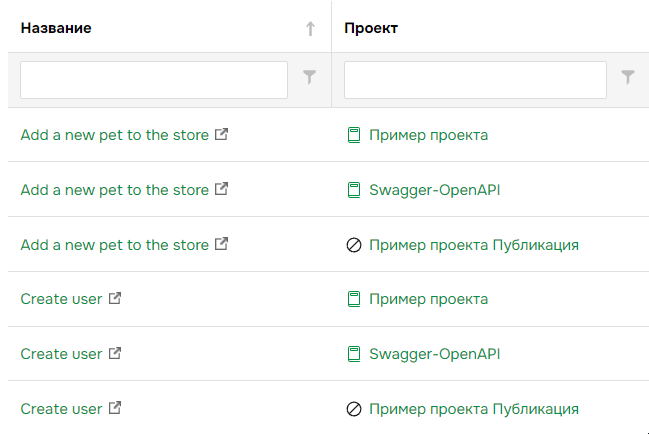Open the Create user link in Swagger-OpenAPI row
This screenshot has width=649, height=434.
click(x=61, y=354)
